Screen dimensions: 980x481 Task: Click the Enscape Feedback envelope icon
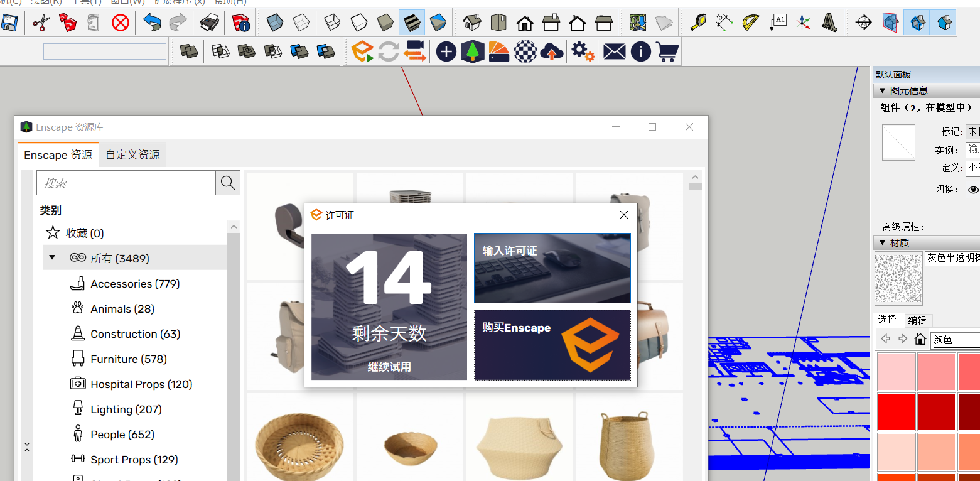point(614,51)
